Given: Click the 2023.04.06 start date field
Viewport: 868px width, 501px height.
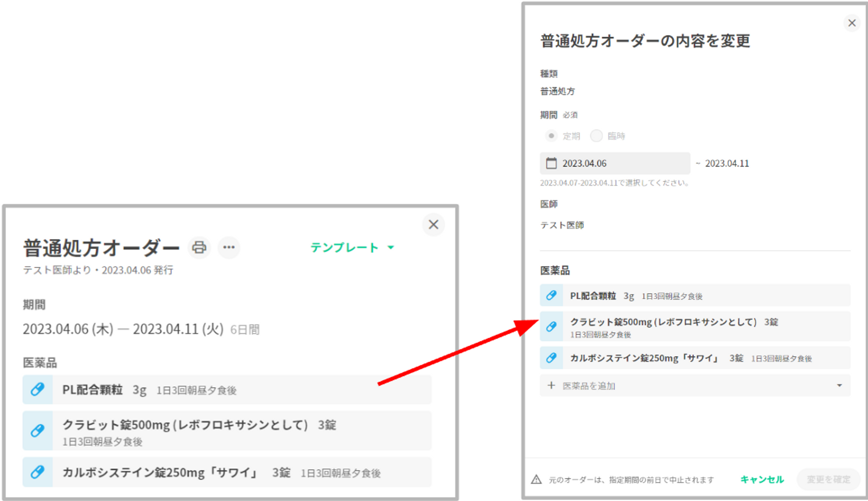Looking at the screenshot, I should coord(615,164).
